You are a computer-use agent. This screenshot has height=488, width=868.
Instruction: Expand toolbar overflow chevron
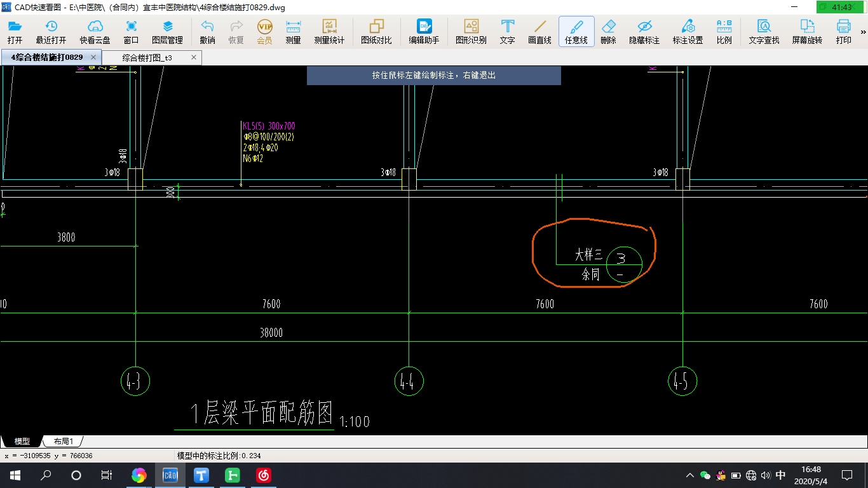click(863, 32)
